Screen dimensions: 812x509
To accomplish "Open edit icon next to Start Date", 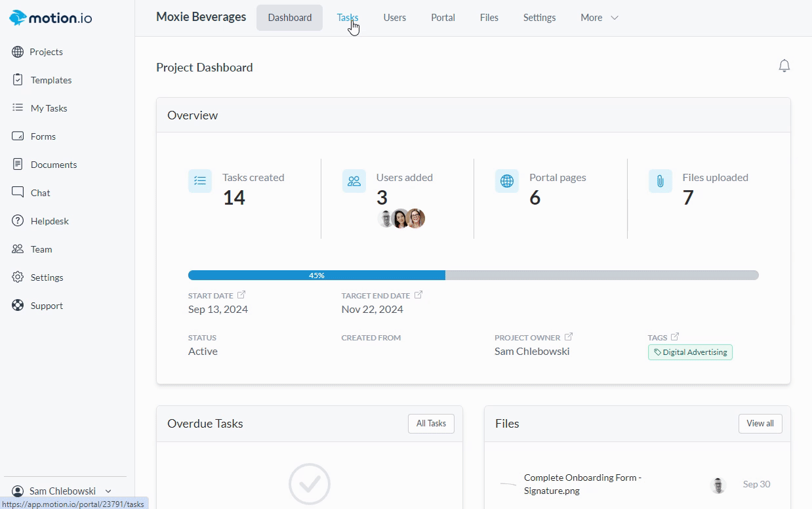I will pos(241,295).
